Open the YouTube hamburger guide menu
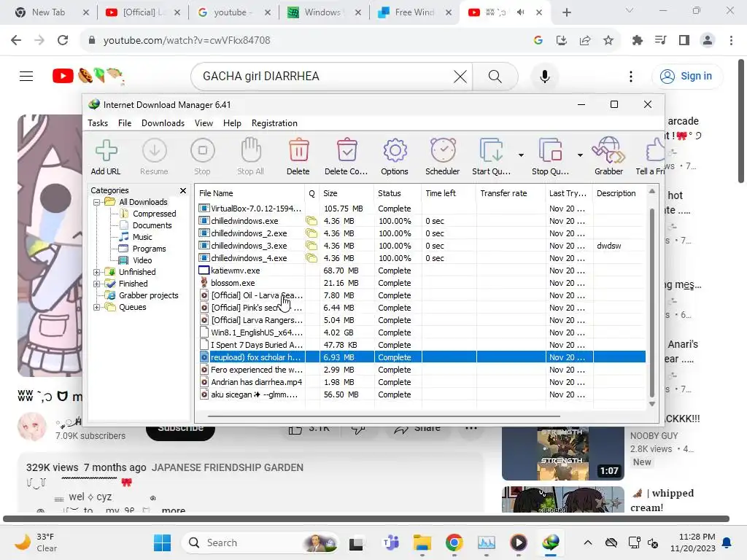The height and width of the screenshot is (560, 747). point(26,76)
